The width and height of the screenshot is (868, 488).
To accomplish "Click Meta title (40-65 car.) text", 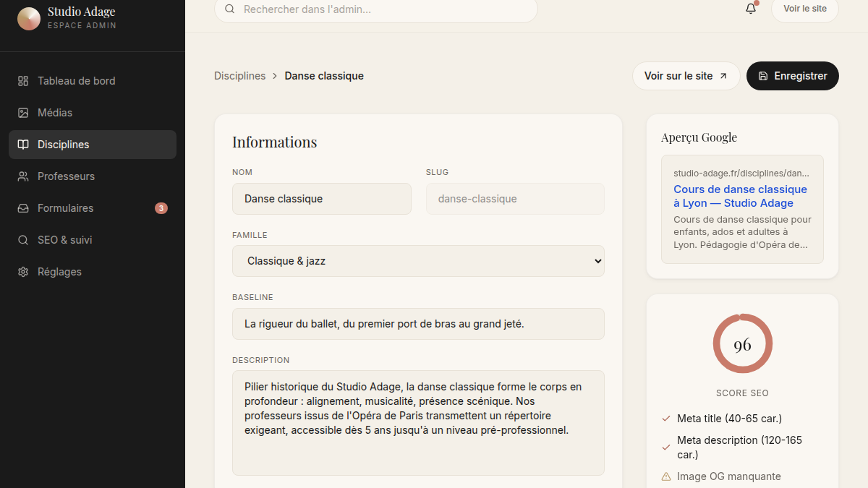I will (x=729, y=419).
